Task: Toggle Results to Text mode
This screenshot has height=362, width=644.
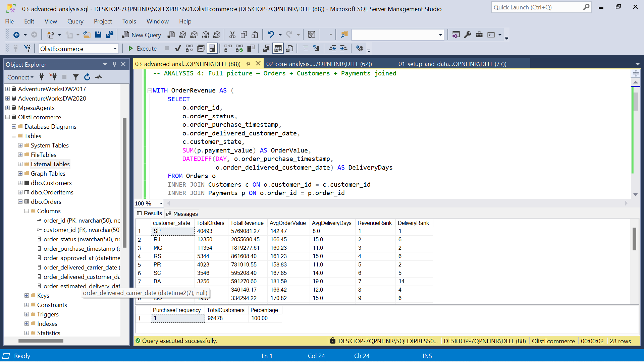Action: [267, 49]
